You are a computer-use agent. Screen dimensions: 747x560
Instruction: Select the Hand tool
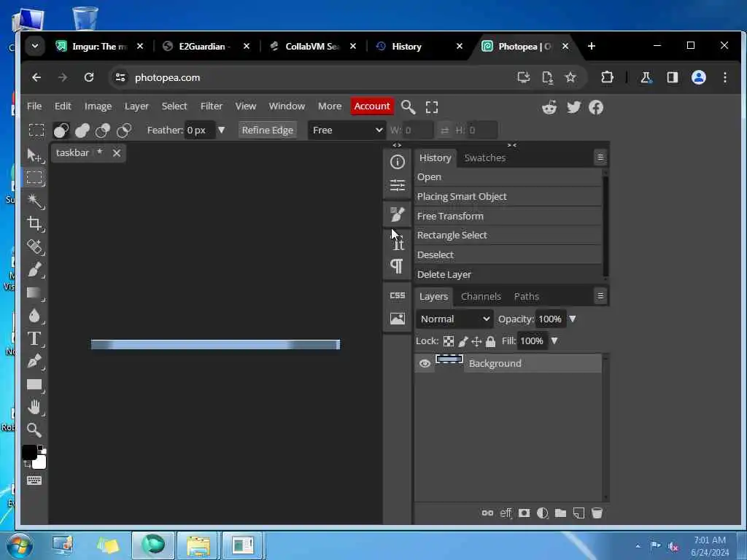34,407
